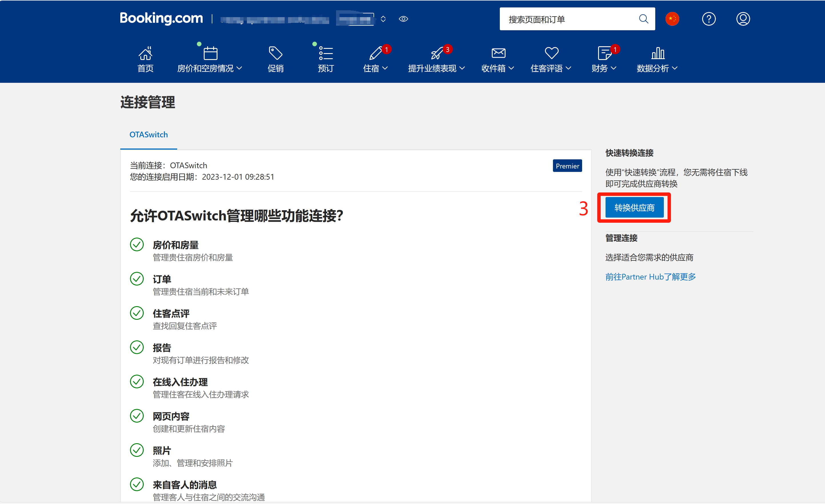Open the 收件箱 envelope icon

point(498,53)
